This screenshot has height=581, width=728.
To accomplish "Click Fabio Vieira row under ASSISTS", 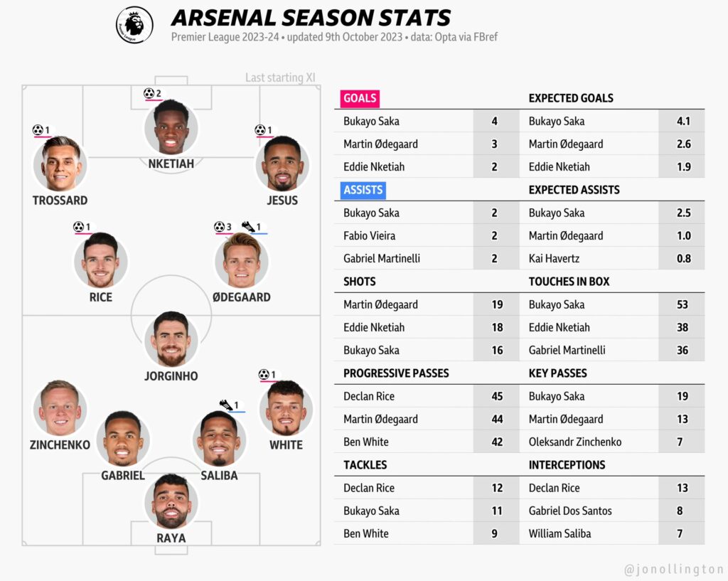I will (369, 235).
